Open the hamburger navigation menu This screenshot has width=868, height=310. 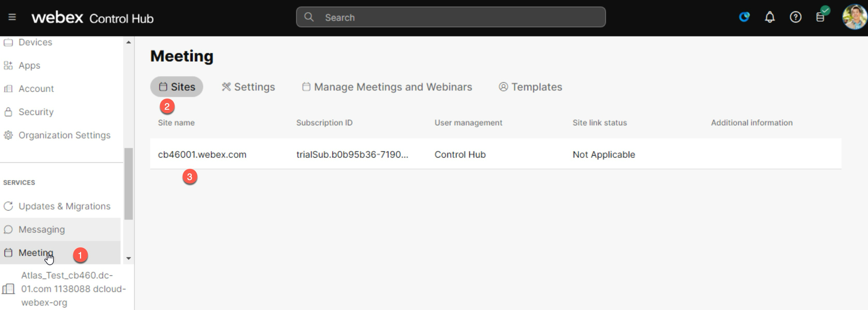click(x=12, y=17)
